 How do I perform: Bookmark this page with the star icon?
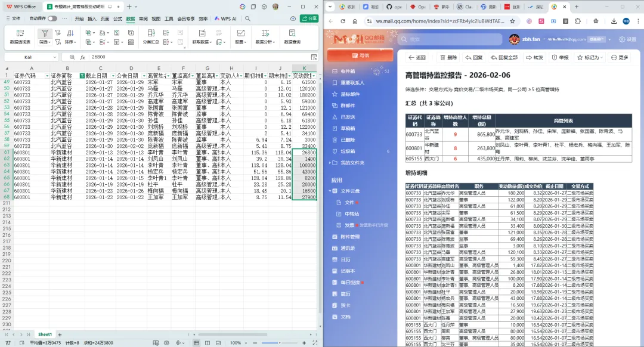(x=512, y=21)
